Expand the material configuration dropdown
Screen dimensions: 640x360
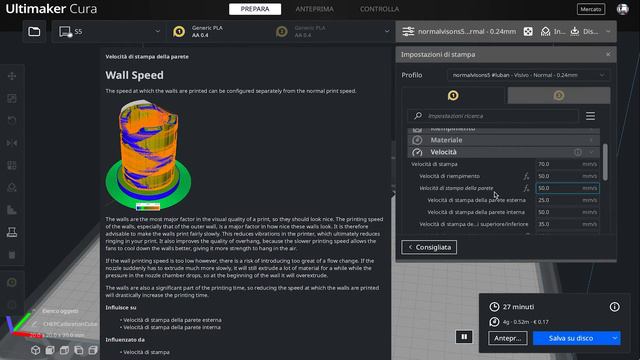point(387,31)
